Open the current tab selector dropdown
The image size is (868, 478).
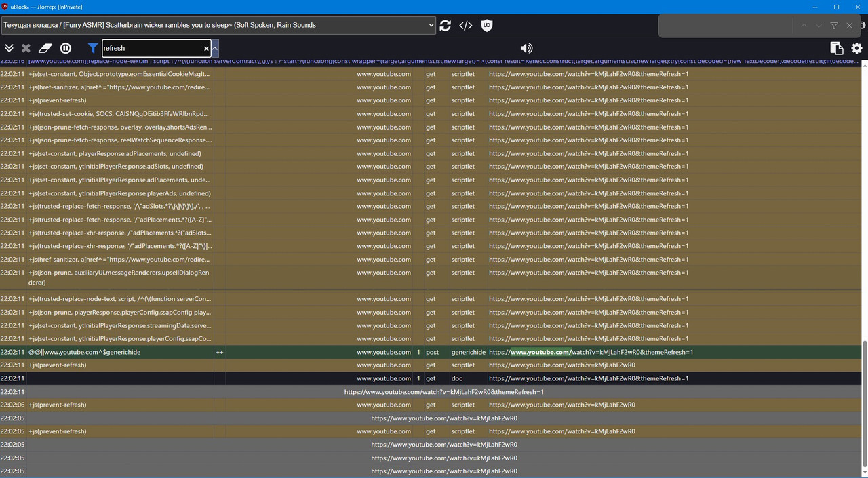point(218,25)
